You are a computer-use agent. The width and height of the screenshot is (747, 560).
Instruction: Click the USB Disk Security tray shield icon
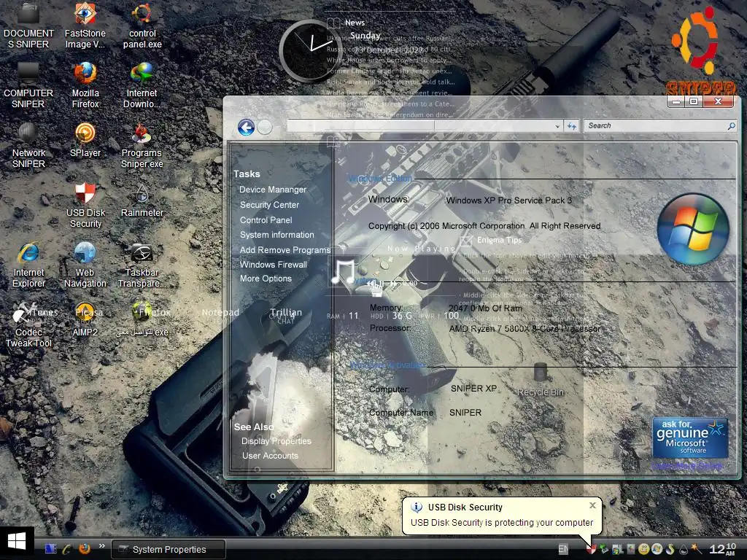point(591,549)
